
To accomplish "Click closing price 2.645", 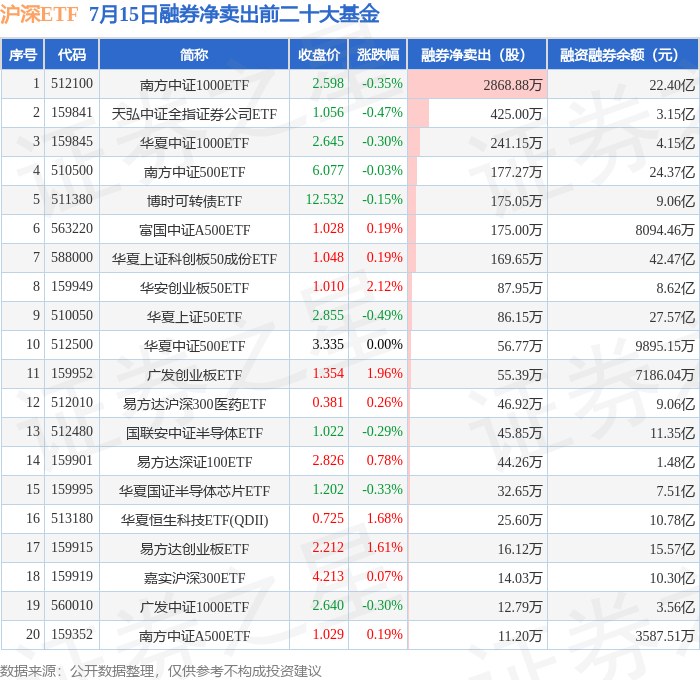I will click(x=328, y=142).
